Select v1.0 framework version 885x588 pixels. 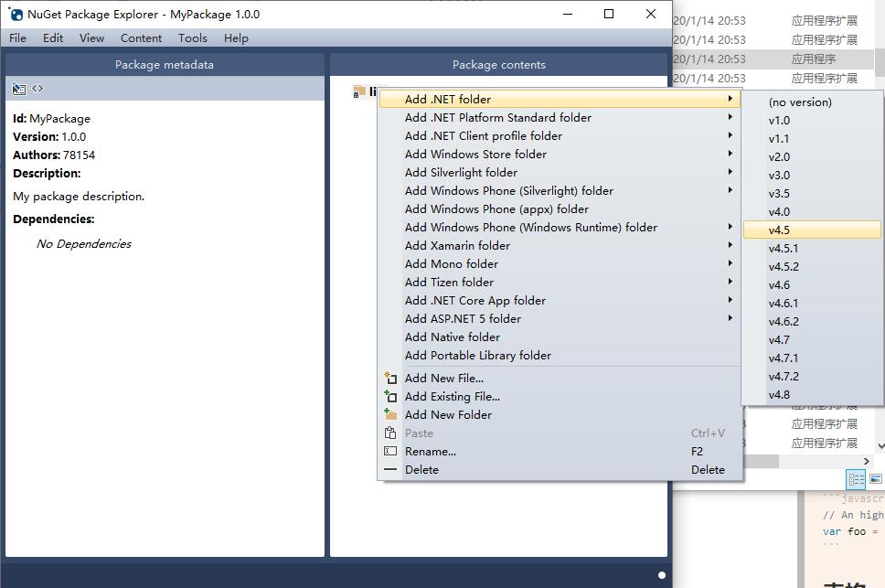[x=812, y=120]
